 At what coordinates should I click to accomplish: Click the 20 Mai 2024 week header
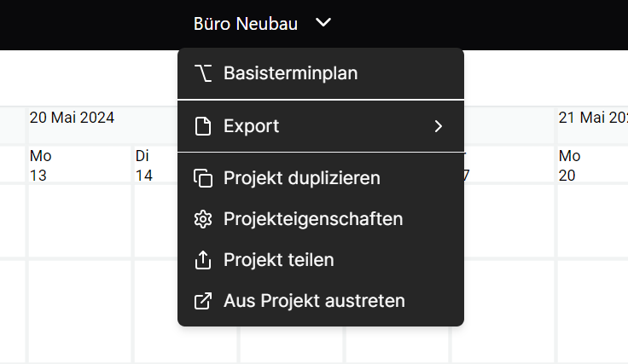(72, 118)
